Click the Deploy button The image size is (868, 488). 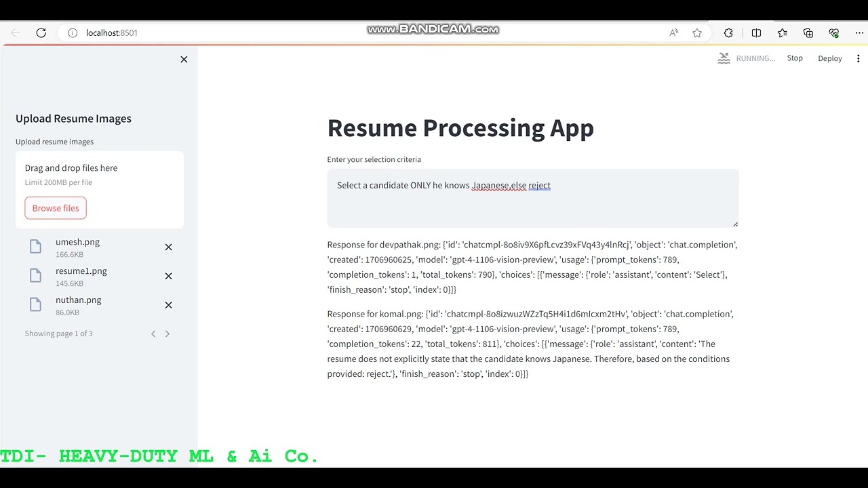pyautogui.click(x=830, y=58)
